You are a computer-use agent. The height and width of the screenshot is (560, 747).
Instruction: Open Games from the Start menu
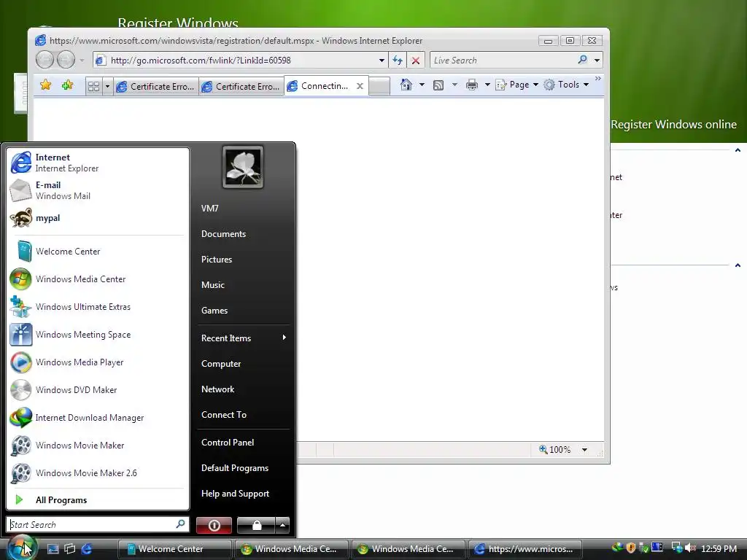click(x=243, y=311)
